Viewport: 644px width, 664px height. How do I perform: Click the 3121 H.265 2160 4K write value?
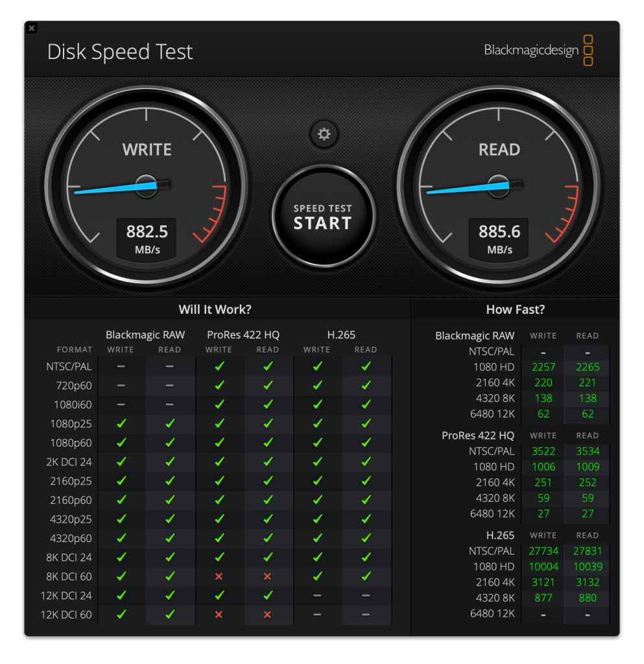pos(543,583)
